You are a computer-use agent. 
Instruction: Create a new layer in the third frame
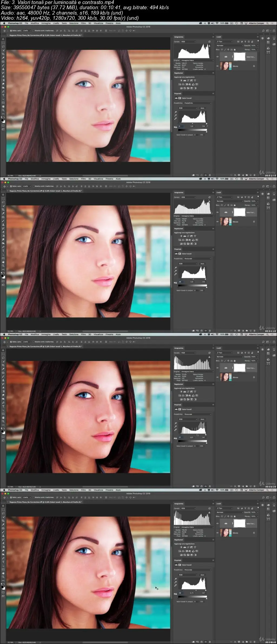tap(251, 486)
